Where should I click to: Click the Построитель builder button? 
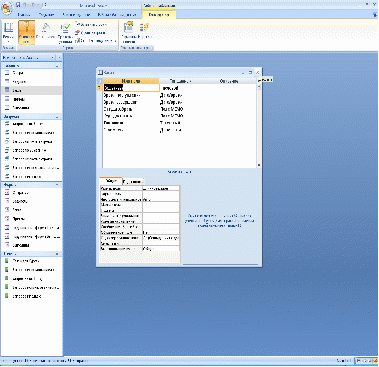point(46,31)
